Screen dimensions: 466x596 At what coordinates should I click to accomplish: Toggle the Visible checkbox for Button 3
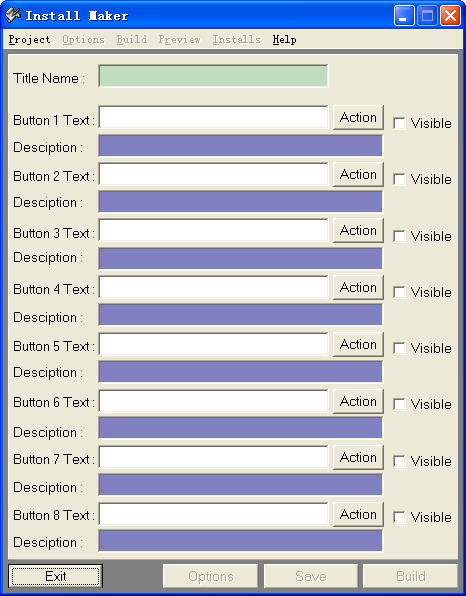399,236
